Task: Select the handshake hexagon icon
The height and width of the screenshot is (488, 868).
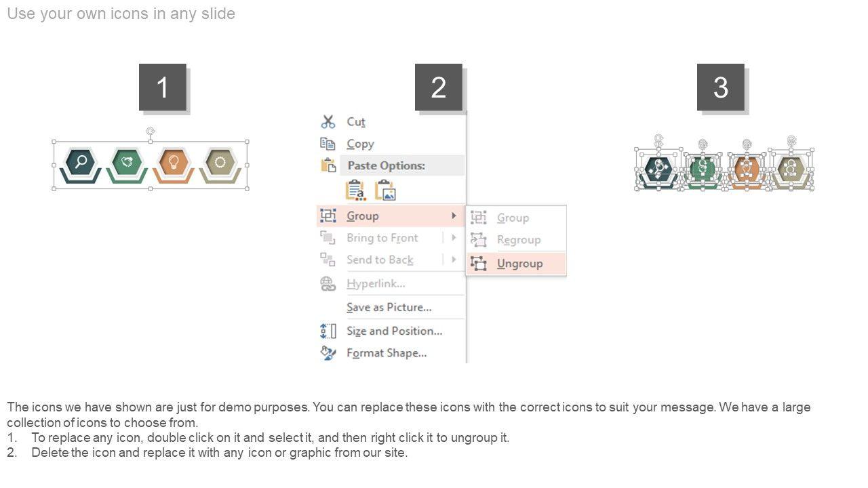Action: pos(127,162)
